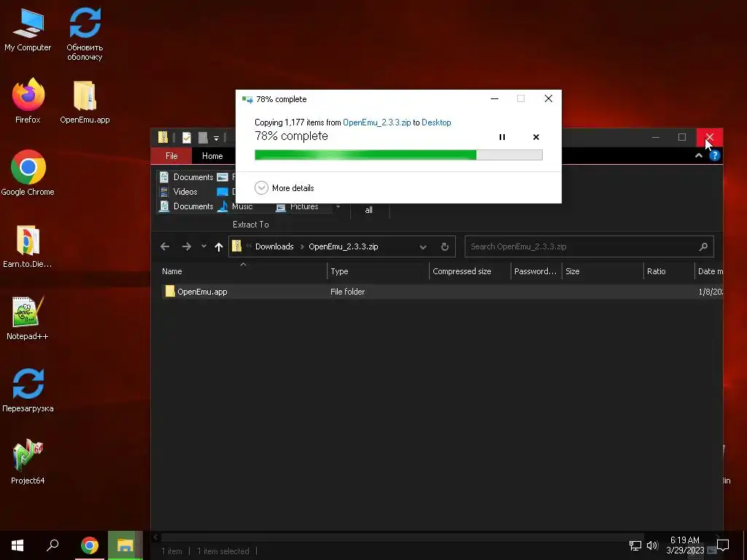Screen dimensions: 747x560
Task: Refresh the current folder view
Action: click(444, 246)
